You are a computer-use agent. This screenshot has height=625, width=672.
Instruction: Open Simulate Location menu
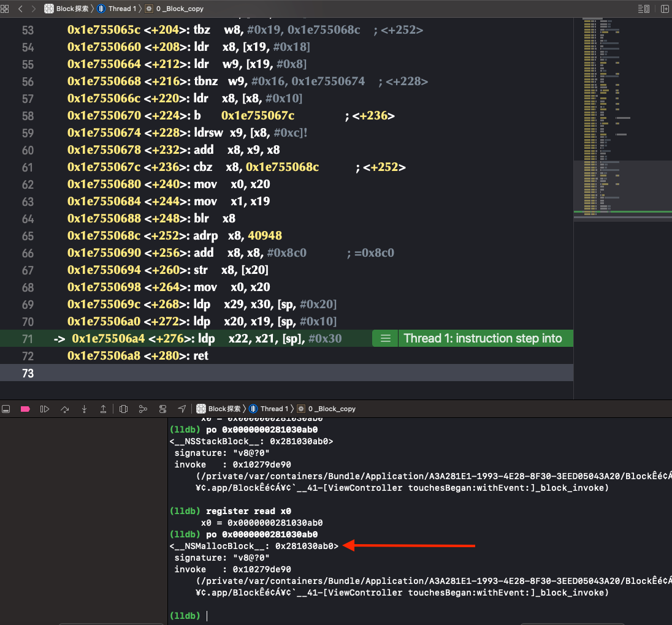pyautogui.click(x=182, y=409)
